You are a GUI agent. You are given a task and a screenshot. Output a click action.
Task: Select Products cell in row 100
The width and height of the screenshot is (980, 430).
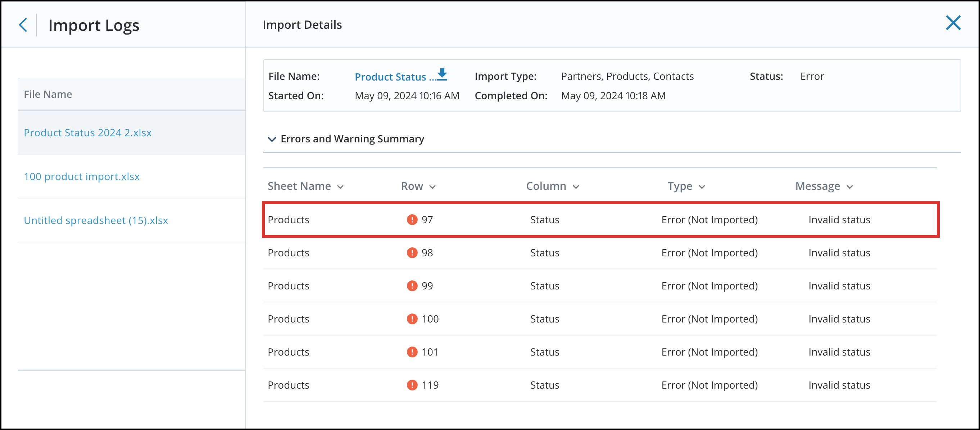point(289,319)
